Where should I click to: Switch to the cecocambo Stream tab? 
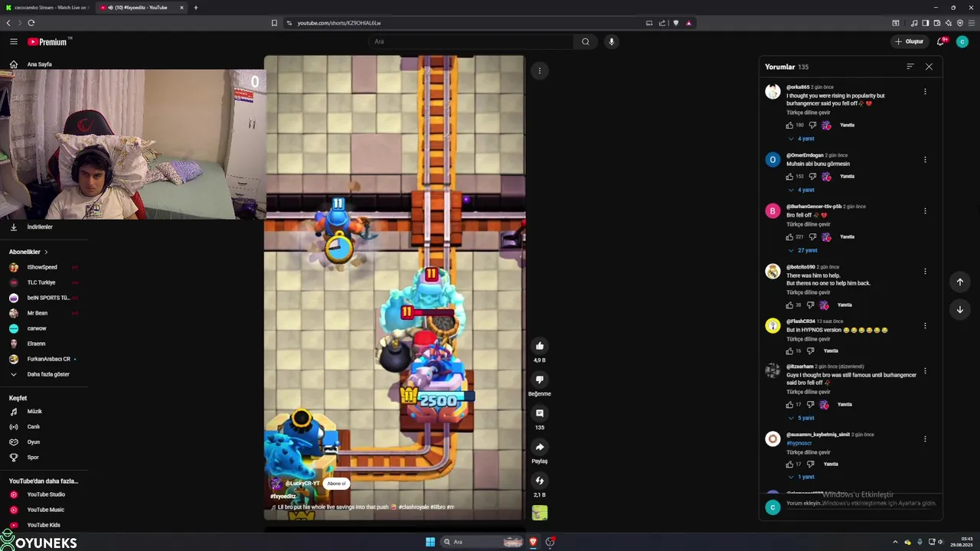coord(46,8)
